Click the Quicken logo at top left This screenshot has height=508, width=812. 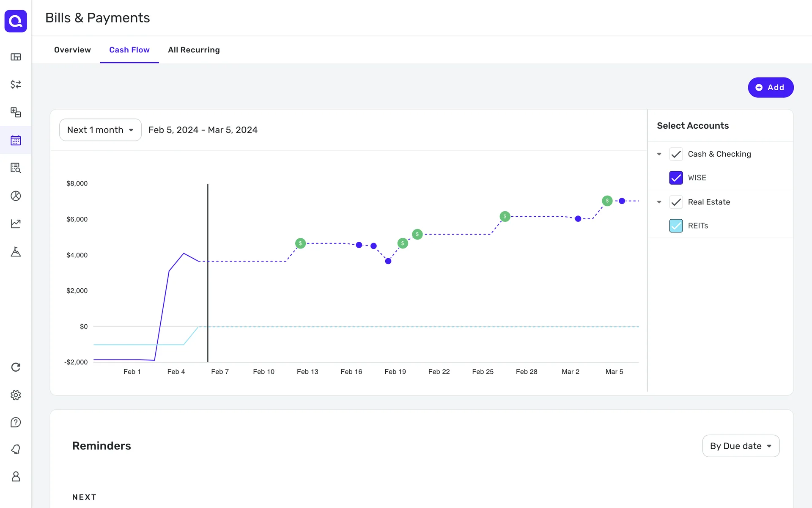(16, 21)
